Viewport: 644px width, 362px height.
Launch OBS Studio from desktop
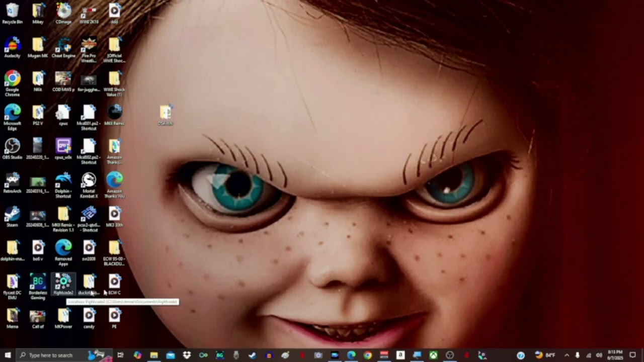click(x=12, y=149)
